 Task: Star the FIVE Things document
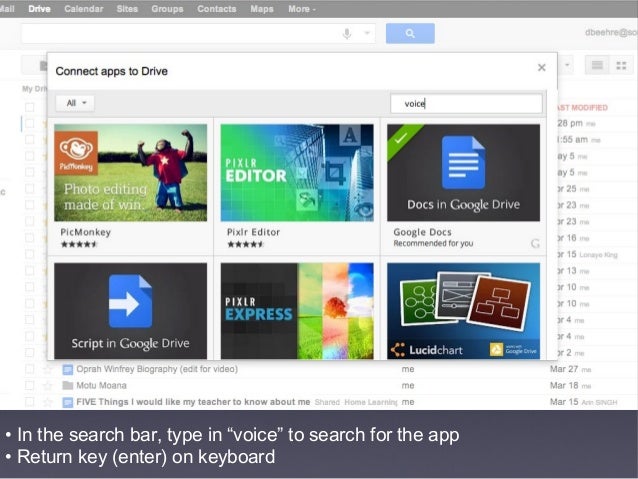(48, 402)
